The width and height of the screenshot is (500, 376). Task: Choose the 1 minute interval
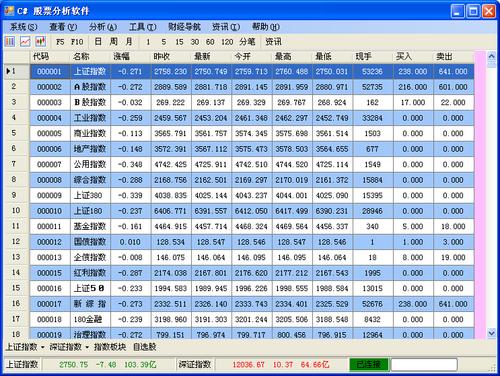(x=148, y=42)
